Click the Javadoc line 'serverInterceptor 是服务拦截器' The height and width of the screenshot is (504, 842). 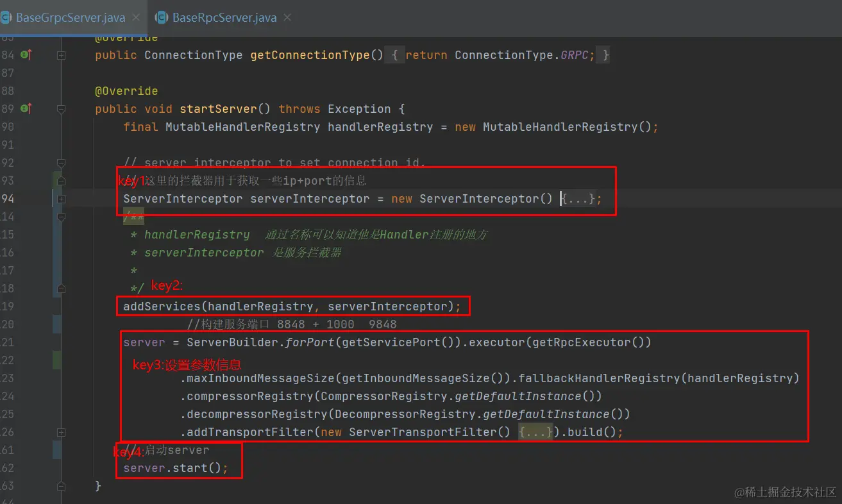tap(236, 253)
